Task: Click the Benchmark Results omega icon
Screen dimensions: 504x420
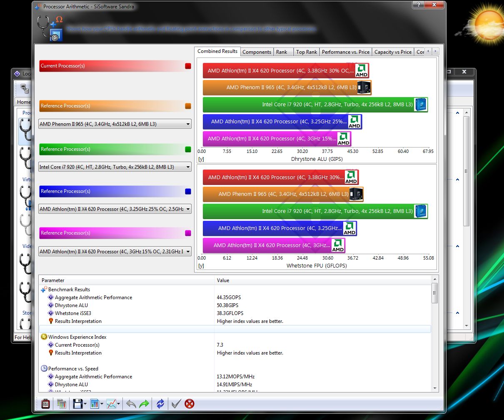Action: click(44, 289)
